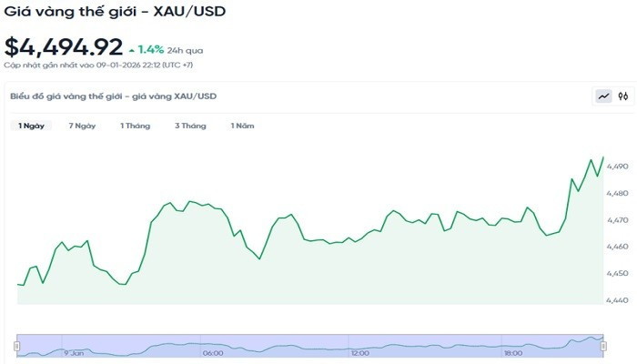Click the last update timestamp text
This screenshot has height=364, width=637.
[x=97, y=66]
